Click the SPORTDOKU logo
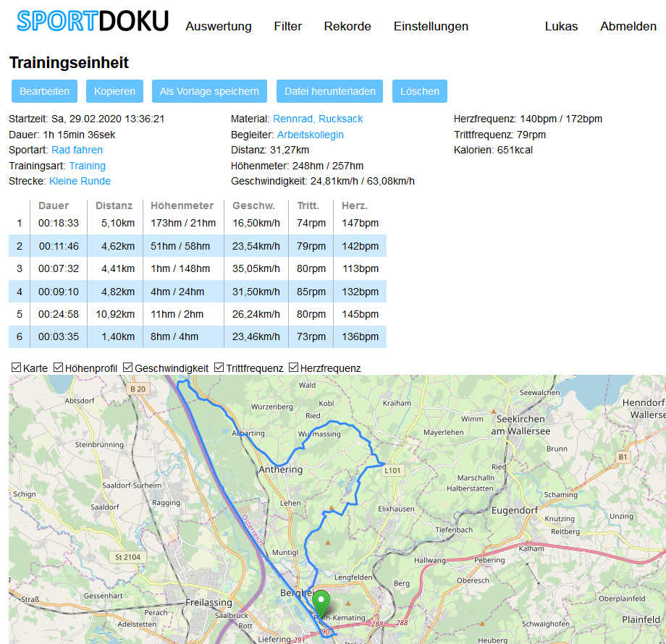 click(93, 22)
